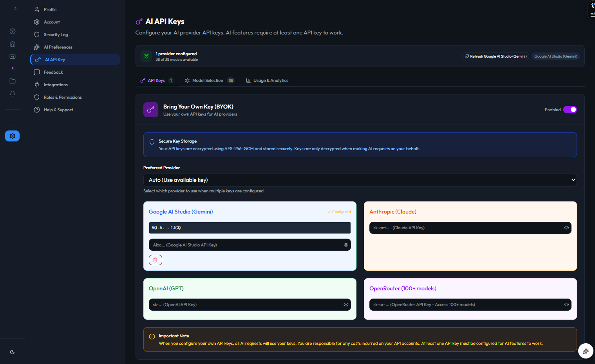Open AI Preferences in the settings menu
Viewport: 595px width, 364px height.
point(75,47)
